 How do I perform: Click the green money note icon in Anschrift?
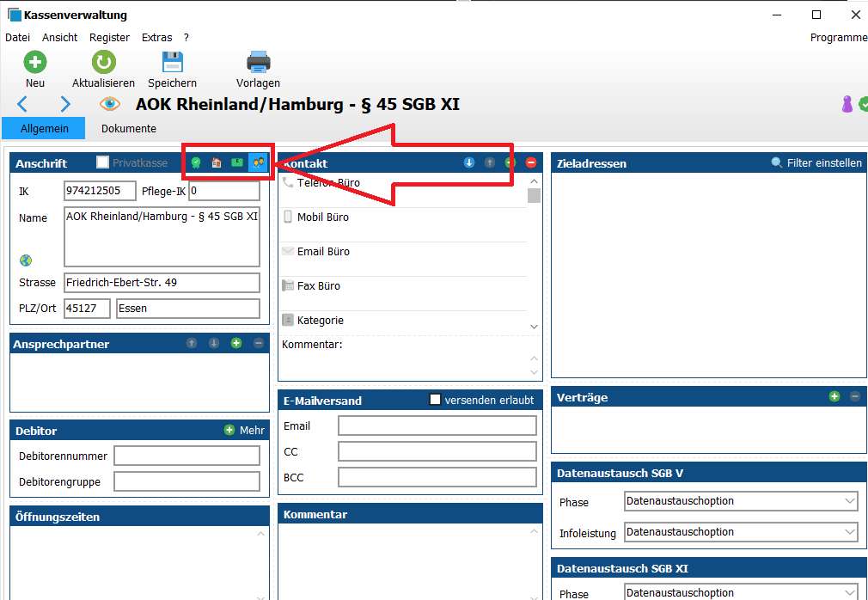[x=237, y=162]
